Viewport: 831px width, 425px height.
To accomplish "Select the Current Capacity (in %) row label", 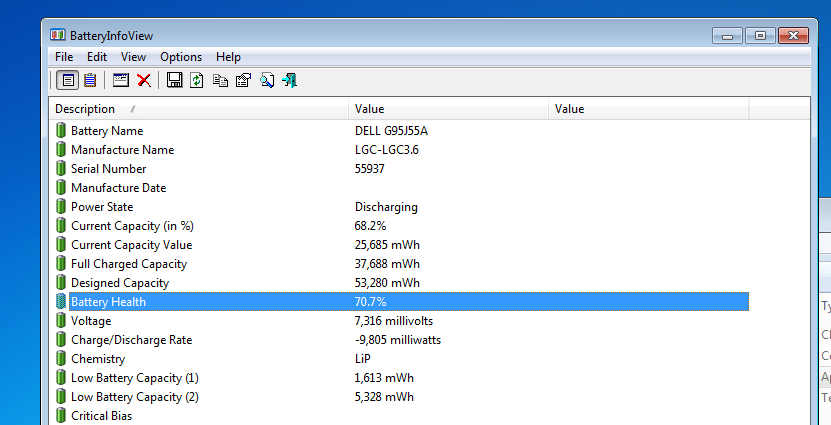I will point(132,226).
